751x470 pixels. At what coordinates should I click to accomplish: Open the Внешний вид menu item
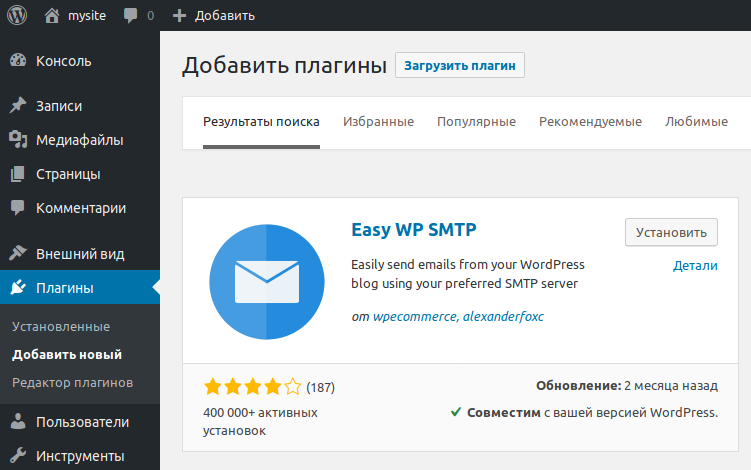(x=80, y=253)
